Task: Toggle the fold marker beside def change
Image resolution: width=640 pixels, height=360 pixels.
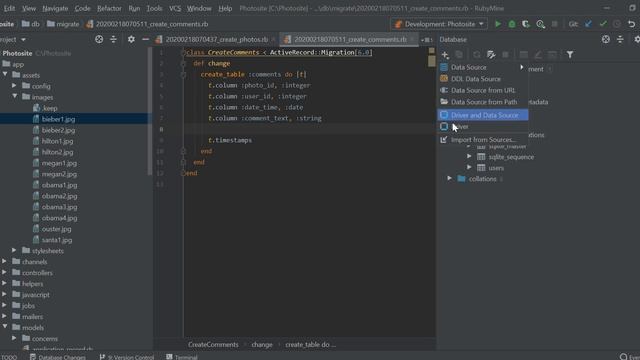Action: pyautogui.click(x=183, y=64)
